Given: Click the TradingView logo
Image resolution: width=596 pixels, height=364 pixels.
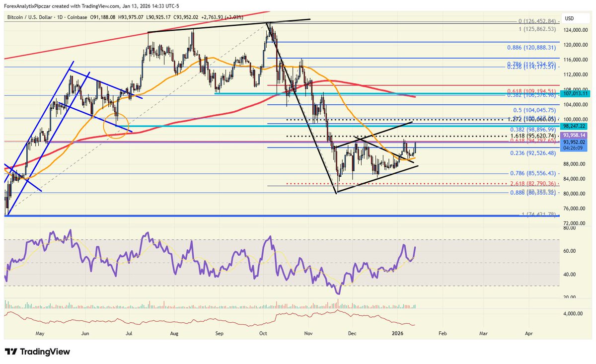Looking at the screenshot, I should point(37,351).
